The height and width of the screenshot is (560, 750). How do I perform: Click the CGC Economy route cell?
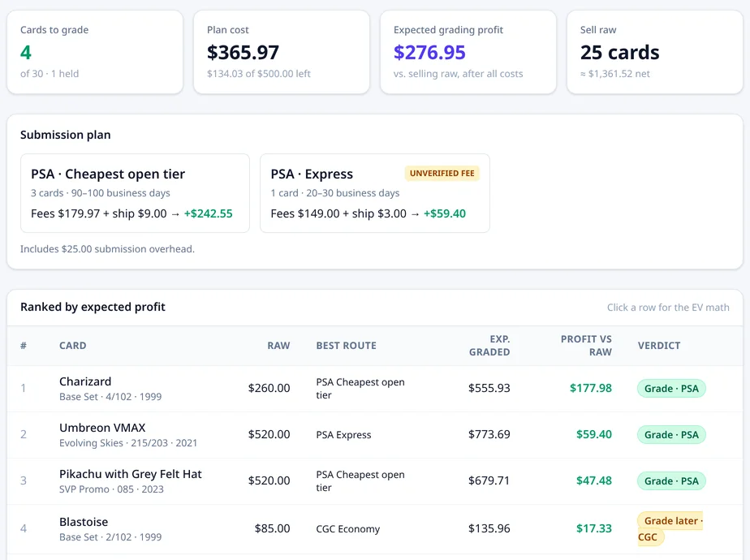click(x=347, y=529)
